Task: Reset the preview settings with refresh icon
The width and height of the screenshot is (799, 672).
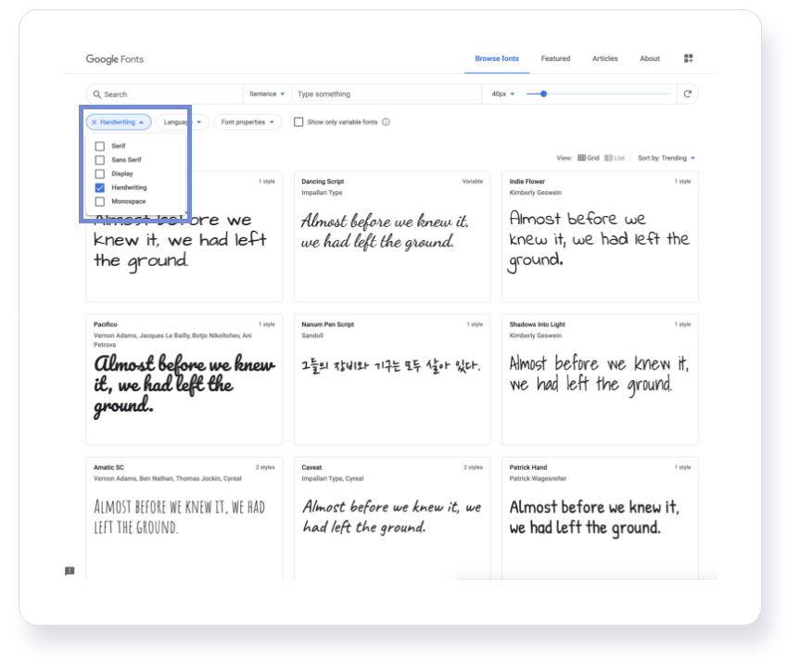Action: (688, 94)
